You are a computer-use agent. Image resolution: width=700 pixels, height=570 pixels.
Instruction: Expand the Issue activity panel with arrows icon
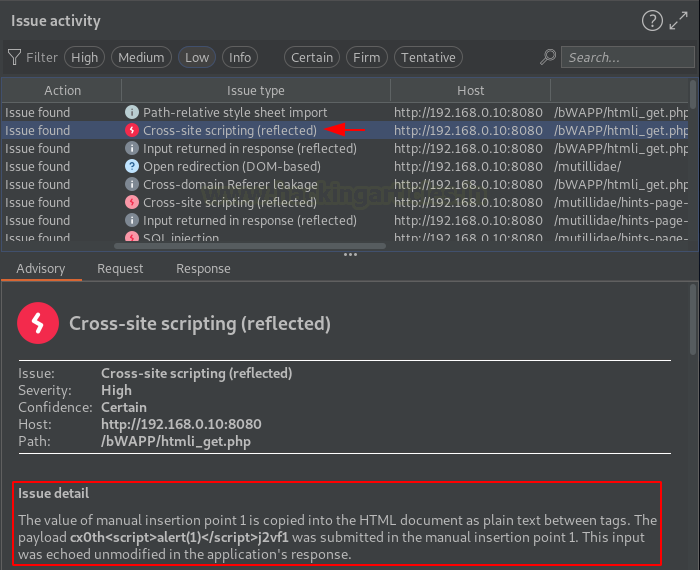pyautogui.click(x=679, y=21)
